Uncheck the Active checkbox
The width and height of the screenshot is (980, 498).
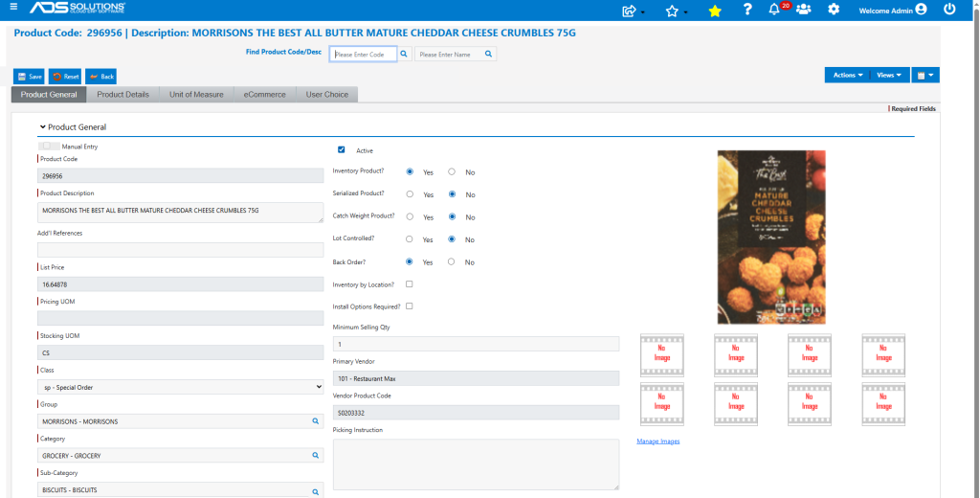[x=342, y=149]
